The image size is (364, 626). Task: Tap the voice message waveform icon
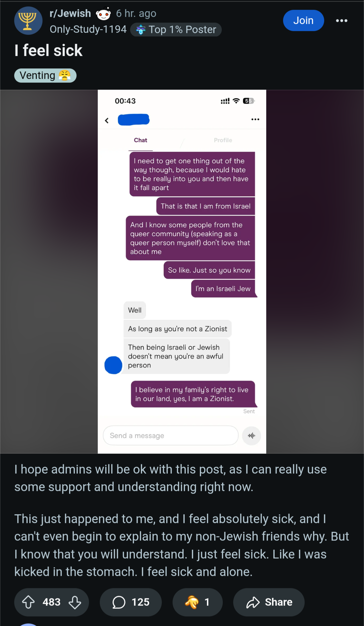[251, 436]
